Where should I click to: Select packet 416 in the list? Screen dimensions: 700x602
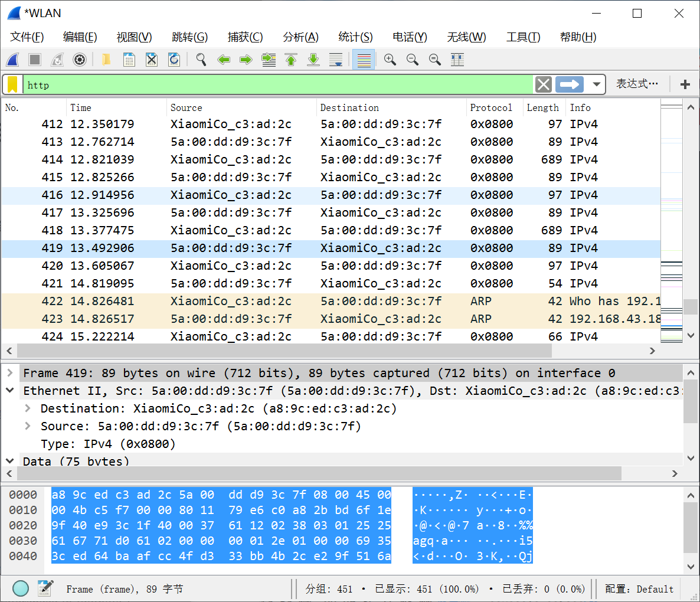[x=331, y=195]
